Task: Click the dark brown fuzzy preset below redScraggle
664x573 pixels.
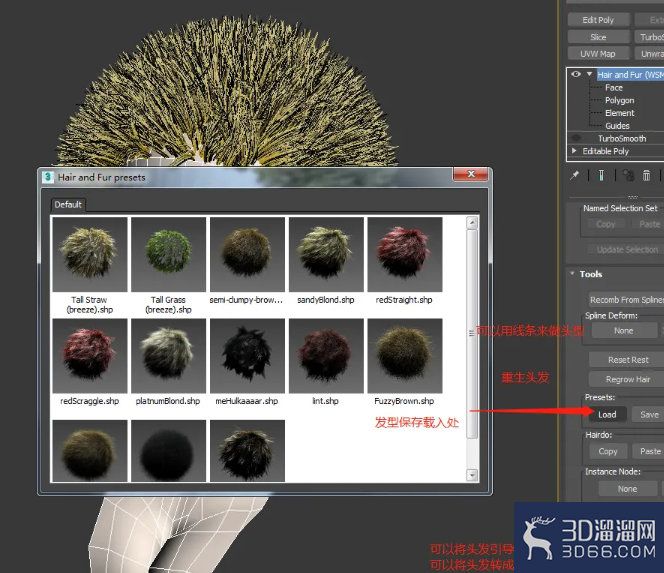Action: 90,451
